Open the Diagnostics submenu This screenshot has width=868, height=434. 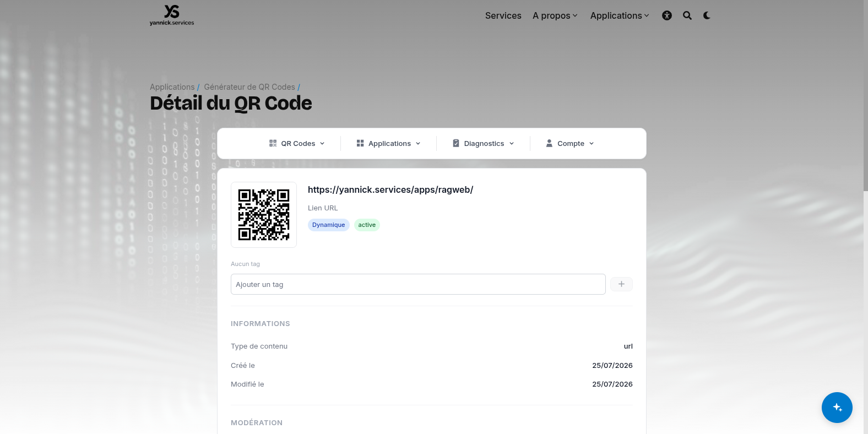click(x=484, y=143)
